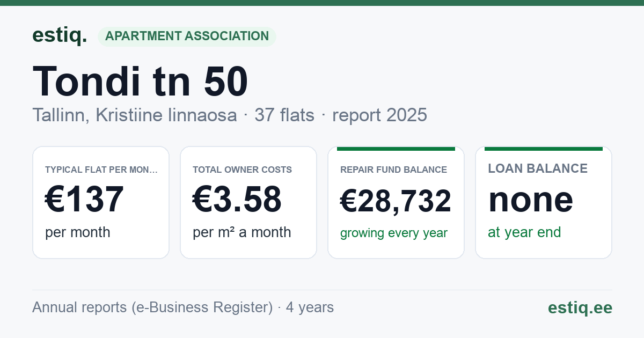Select the €3.58 value
644x338 pixels.
pyautogui.click(x=237, y=199)
